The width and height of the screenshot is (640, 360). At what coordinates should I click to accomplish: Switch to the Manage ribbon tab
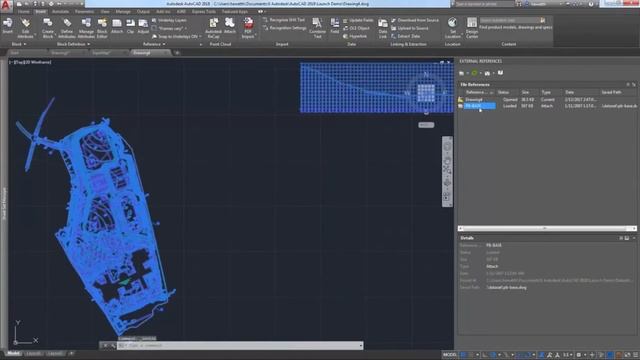[122, 12]
